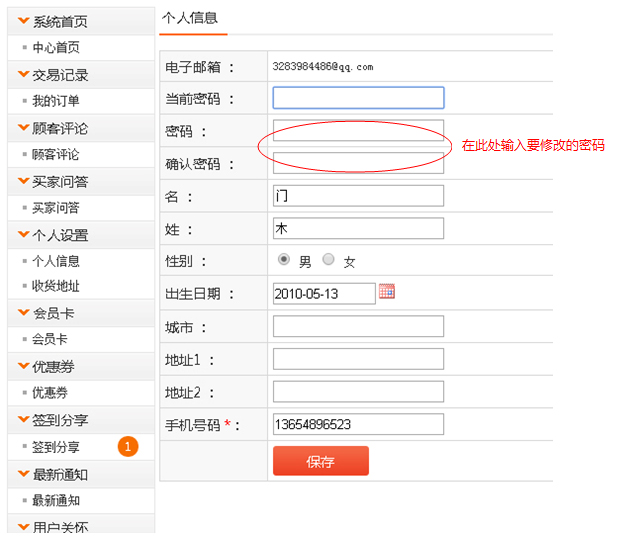This screenshot has width=618, height=541.
Task: Go to 中心首页 link
Action: click(56, 47)
